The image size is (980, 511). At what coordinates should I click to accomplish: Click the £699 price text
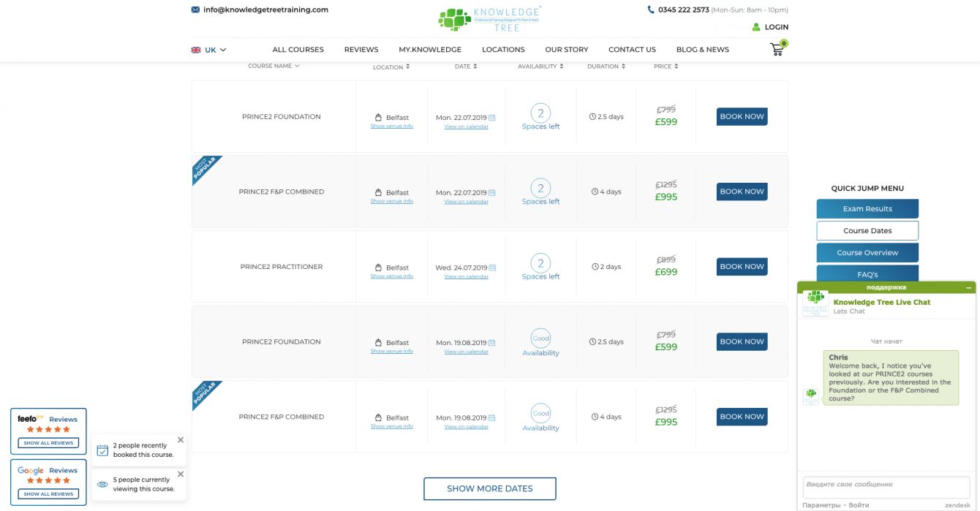pyautogui.click(x=666, y=272)
